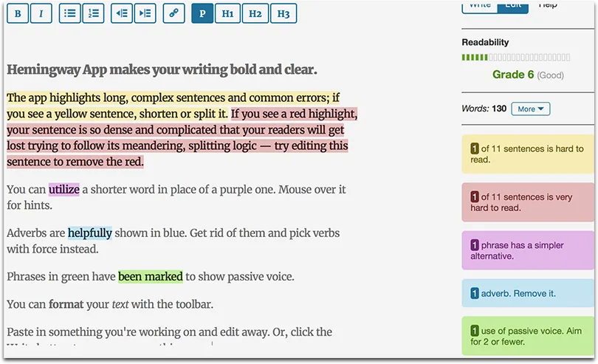Apply italic formatting from toolbar
Viewport: 598px width, 364px height.
tap(41, 13)
